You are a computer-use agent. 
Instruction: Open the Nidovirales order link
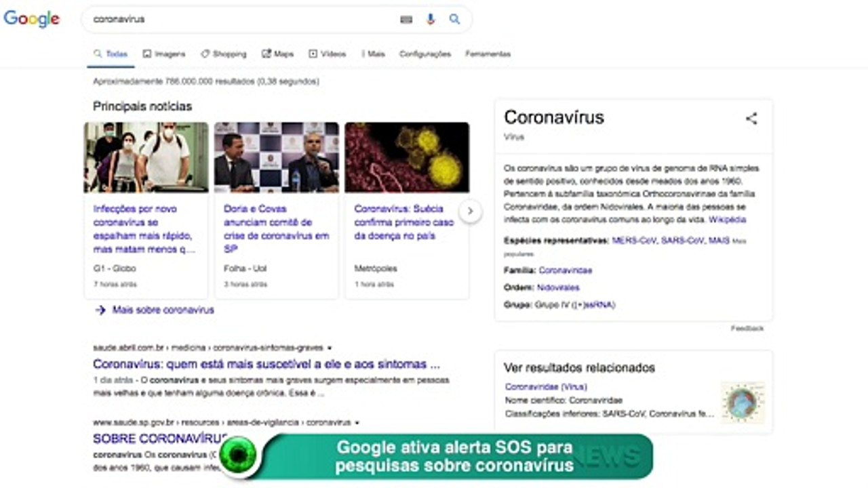pyautogui.click(x=558, y=288)
